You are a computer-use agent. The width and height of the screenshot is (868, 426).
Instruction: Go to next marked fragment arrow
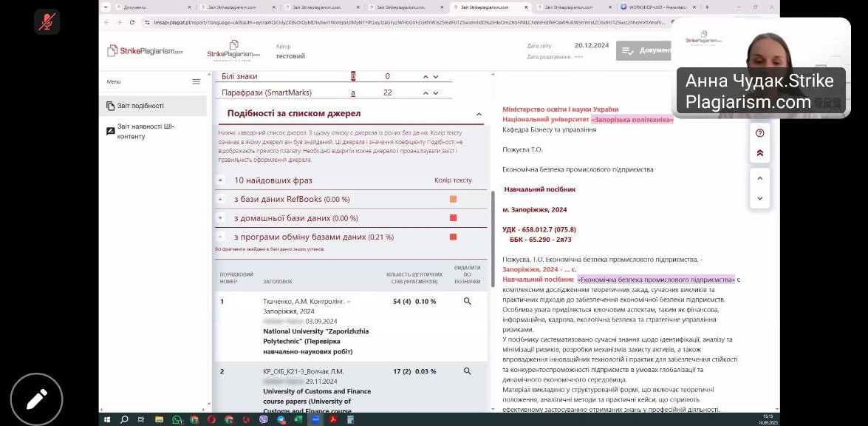(x=759, y=198)
